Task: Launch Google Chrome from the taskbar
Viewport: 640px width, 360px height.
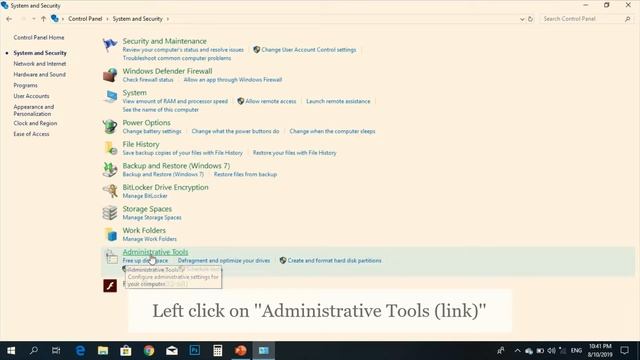Action: pyautogui.click(x=149, y=351)
